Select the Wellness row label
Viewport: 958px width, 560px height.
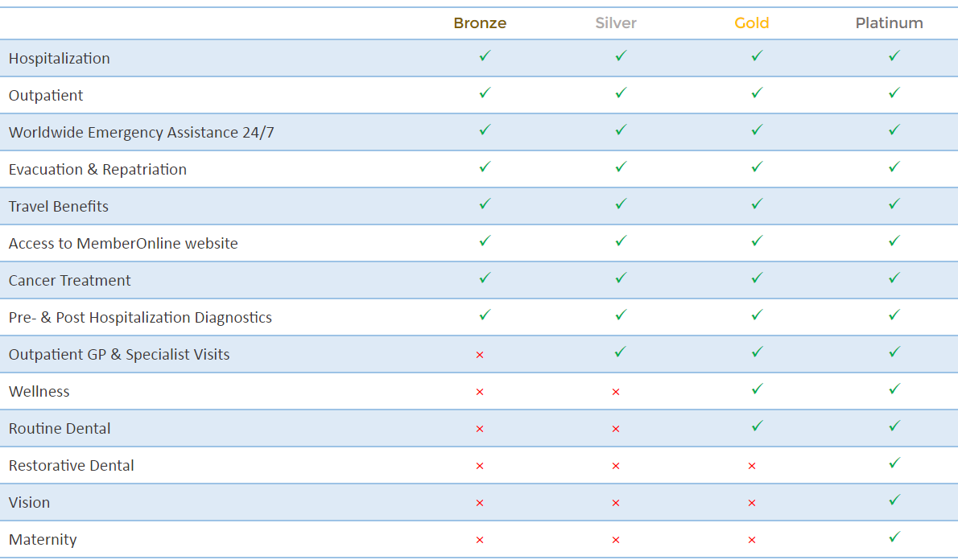(39, 392)
